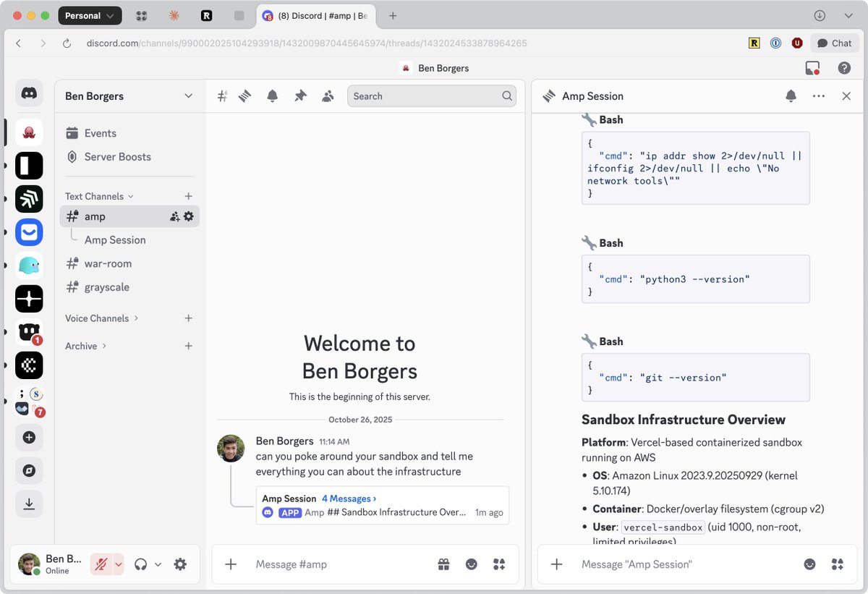Click the Help question mark icon
The height and width of the screenshot is (594, 868).
pos(844,68)
